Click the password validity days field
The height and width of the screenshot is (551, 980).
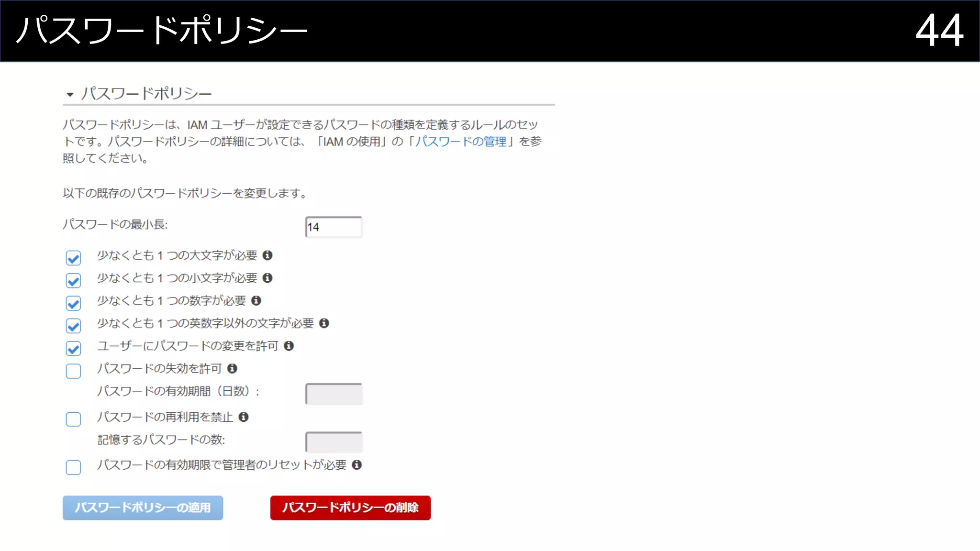pyautogui.click(x=334, y=394)
